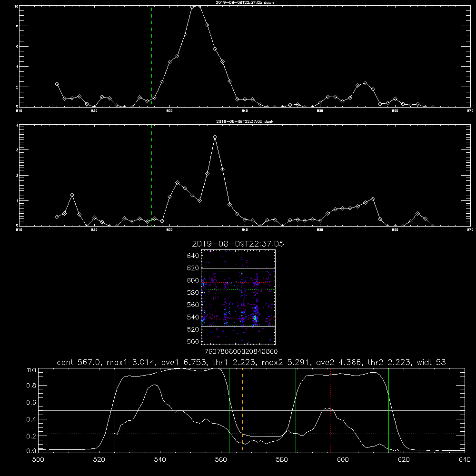Select right green dashed line in dusk plot
476x476 pixels.
(263, 175)
